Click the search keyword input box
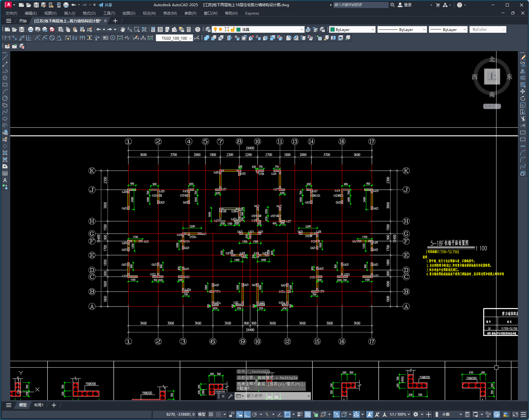 [x=360, y=5]
